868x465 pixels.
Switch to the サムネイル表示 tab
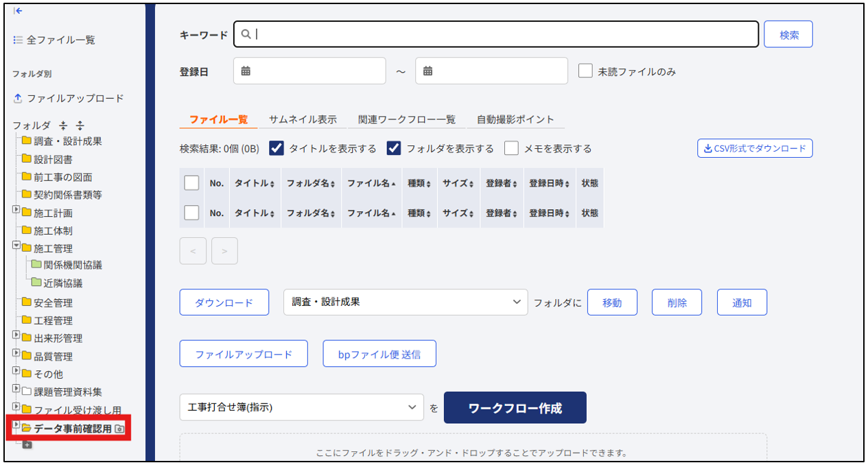tap(303, 119)
